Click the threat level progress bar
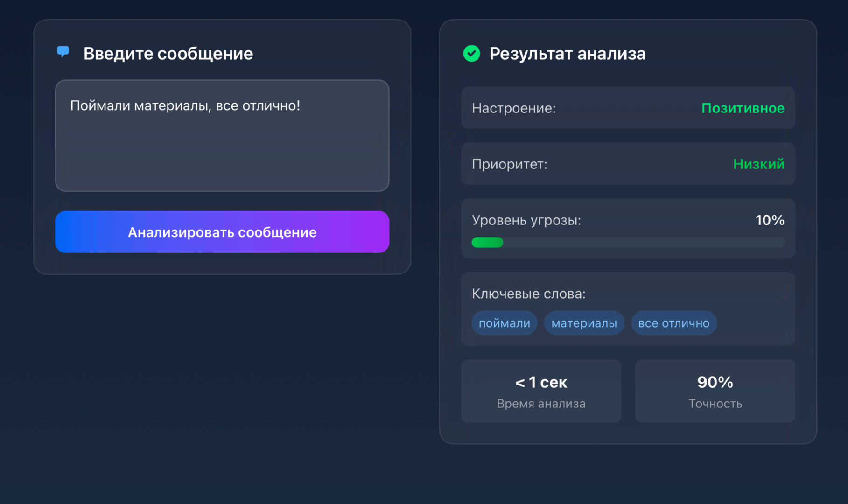Viewport: 848px width, 504px height. [x=628, y=242]
